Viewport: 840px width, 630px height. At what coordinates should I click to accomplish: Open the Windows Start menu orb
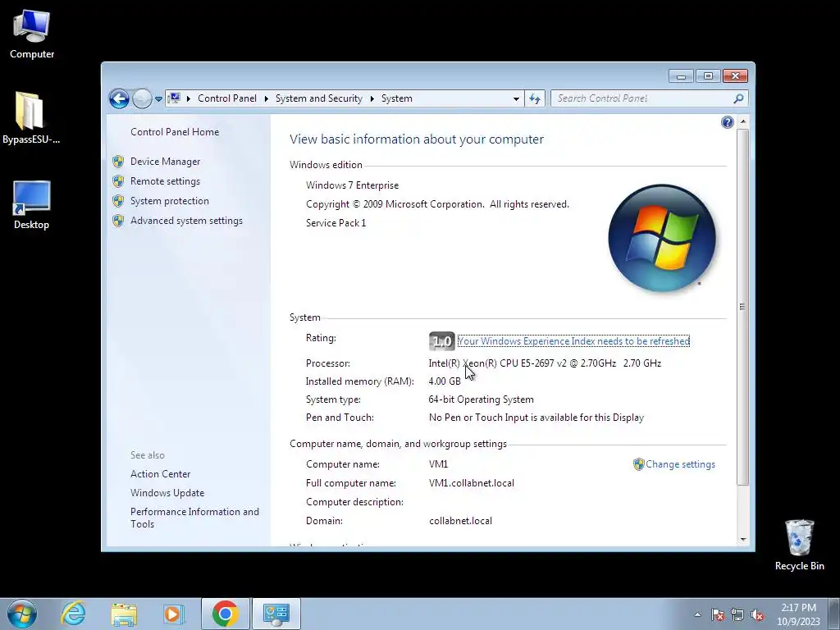(x=22, y=614)
